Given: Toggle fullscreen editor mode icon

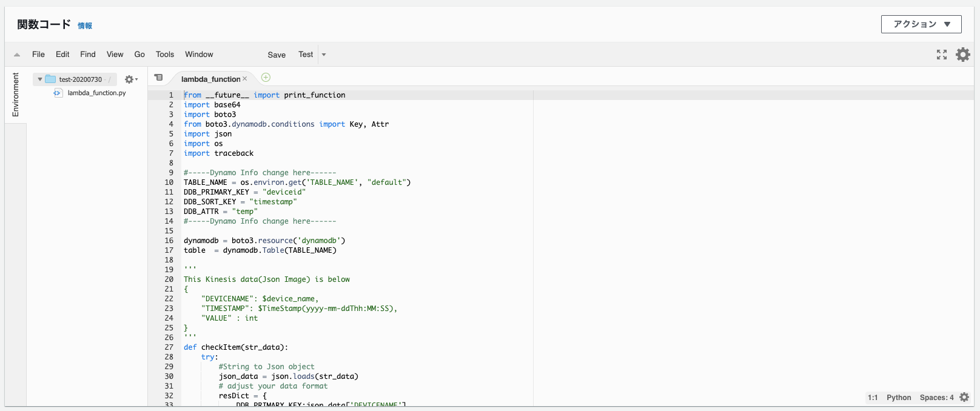Looking at the screenshot, I should pos(942,55).
